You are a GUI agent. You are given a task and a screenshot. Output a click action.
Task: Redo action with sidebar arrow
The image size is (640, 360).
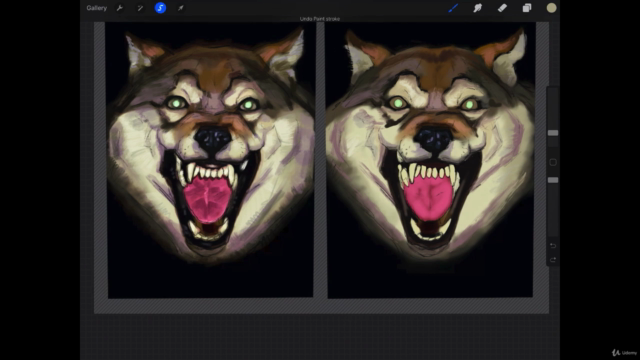553,260
